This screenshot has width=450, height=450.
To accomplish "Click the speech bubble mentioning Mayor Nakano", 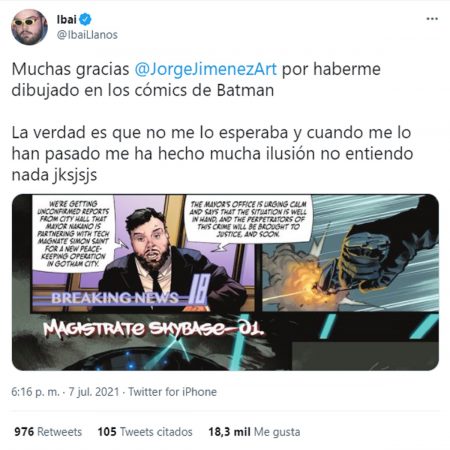I will (73, 233).
